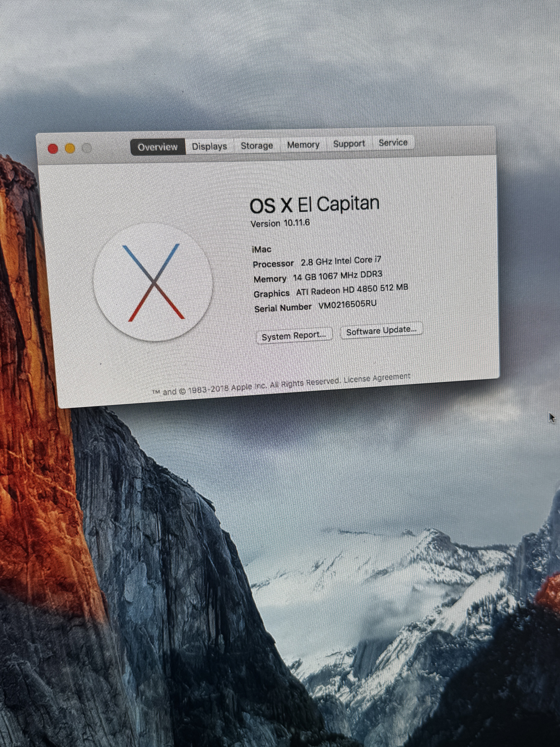Close the About This Mac window

click(x=53, y=149)
